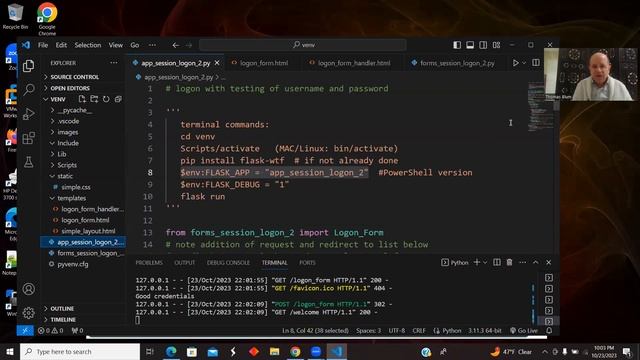The height and width of the screenshot is (360, 640).
Task: Open the notifications bell in status bar
Action: 549,330
